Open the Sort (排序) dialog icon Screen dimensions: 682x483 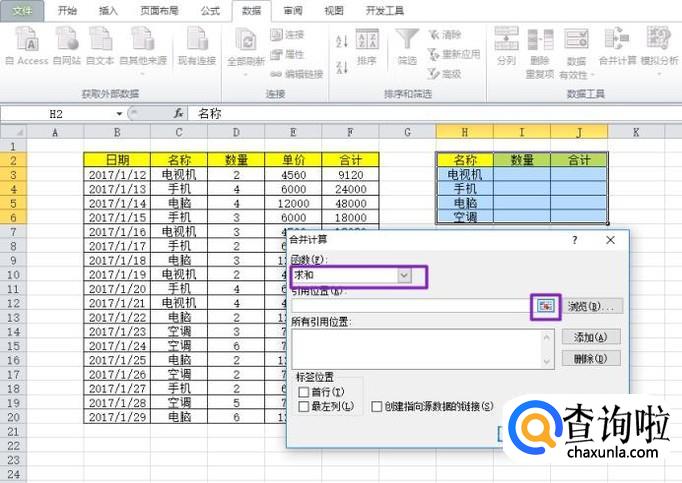[x=367, y=47]
